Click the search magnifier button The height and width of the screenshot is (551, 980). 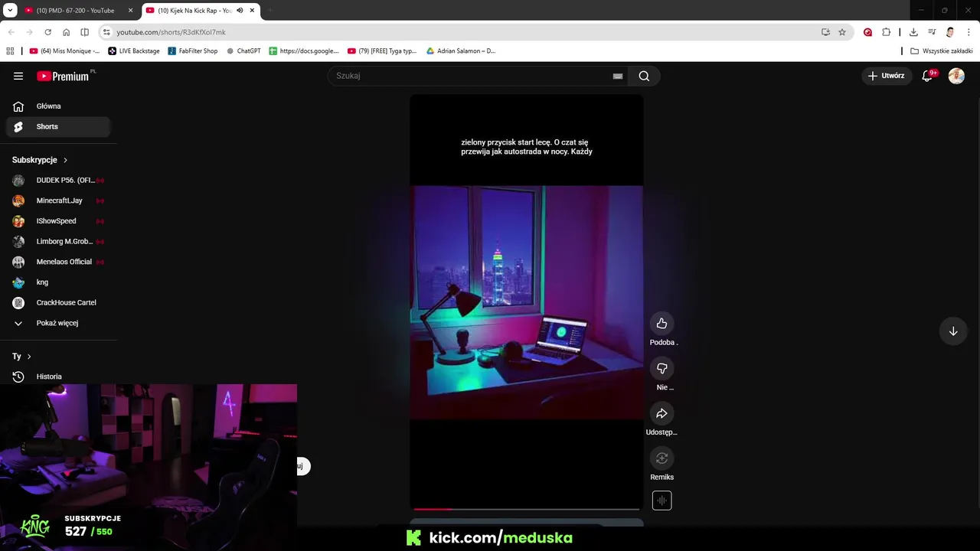644,76
